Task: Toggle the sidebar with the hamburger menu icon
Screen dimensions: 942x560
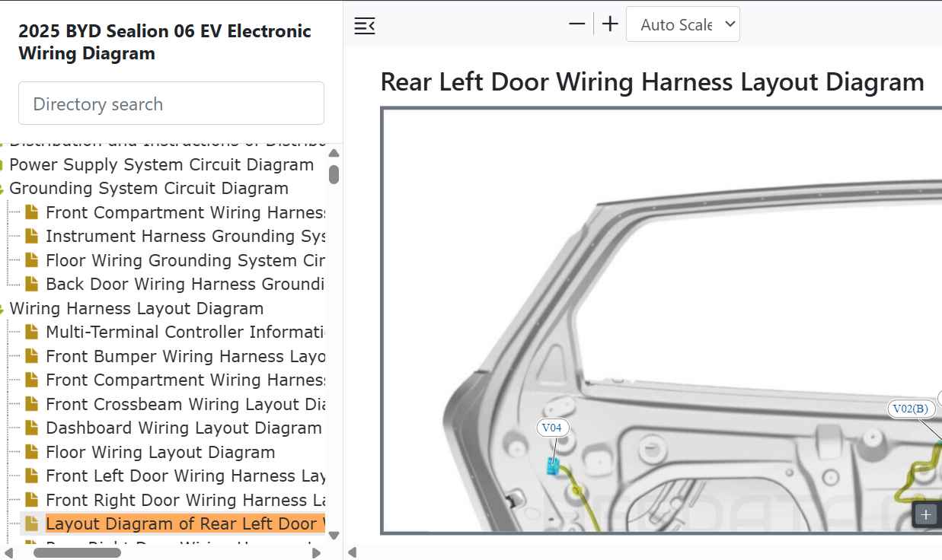Action: click(365, 26)
